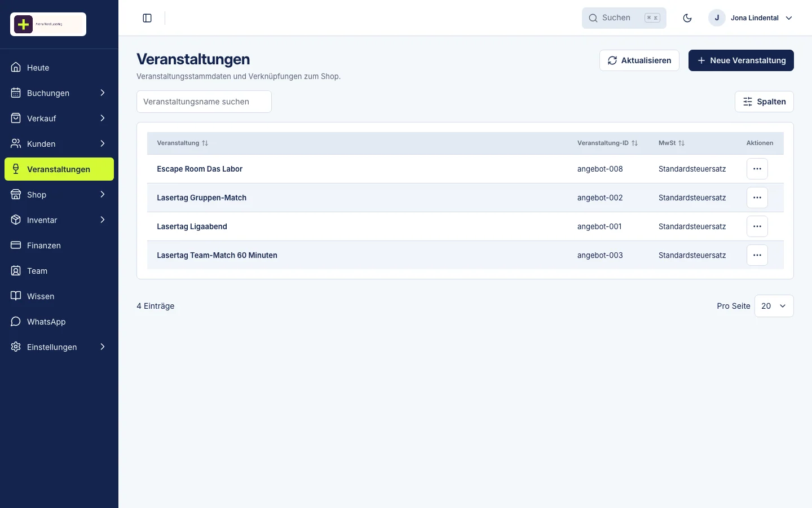Click the WhatsApp chat bubble icon
The height and width of the screenshot is (508, 812).
click(16, 322)
